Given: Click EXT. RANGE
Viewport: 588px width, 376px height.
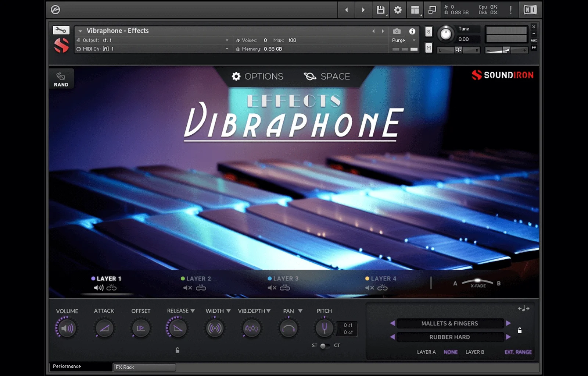Looking at the screenshot, I should [518, 352].
